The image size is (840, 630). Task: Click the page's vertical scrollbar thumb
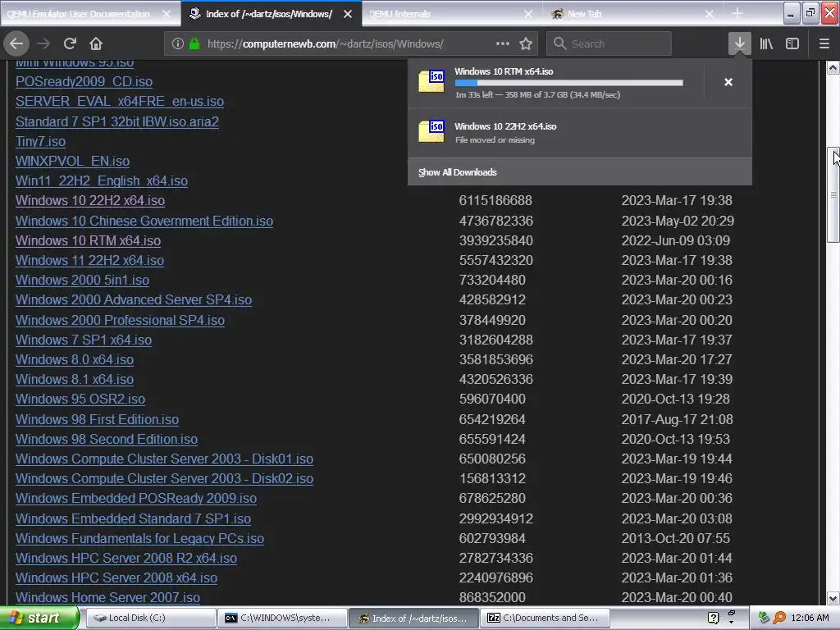[x=833, y=194]
